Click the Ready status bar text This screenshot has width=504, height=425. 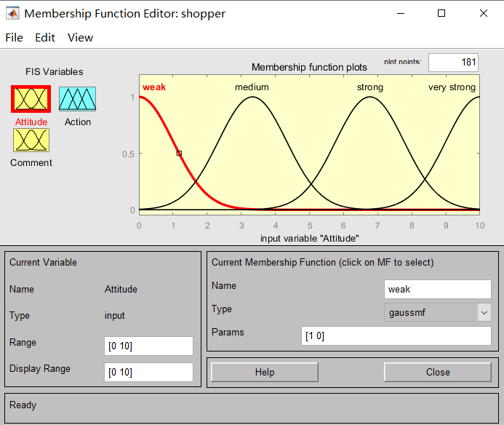[23, 405]
